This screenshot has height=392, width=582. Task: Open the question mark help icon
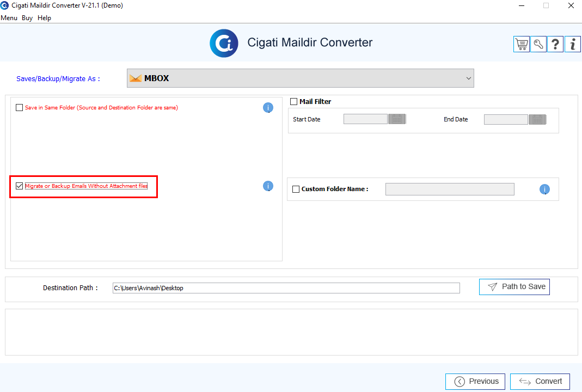pyautogui.click(x=555, y=44)
